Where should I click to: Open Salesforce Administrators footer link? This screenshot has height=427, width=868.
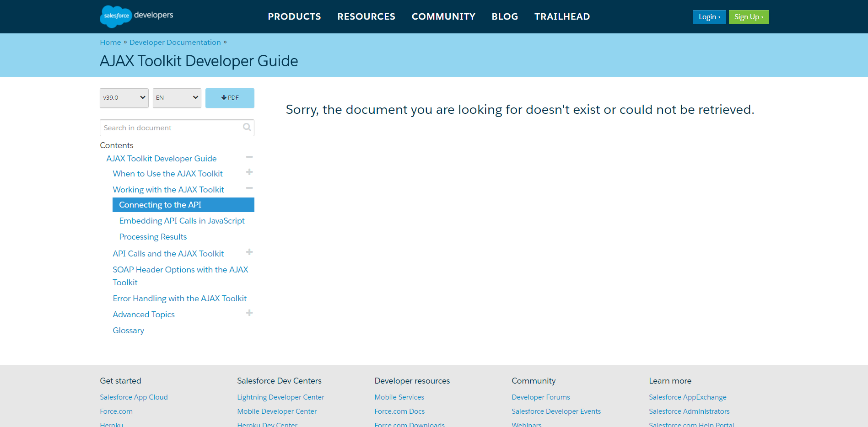689,411
